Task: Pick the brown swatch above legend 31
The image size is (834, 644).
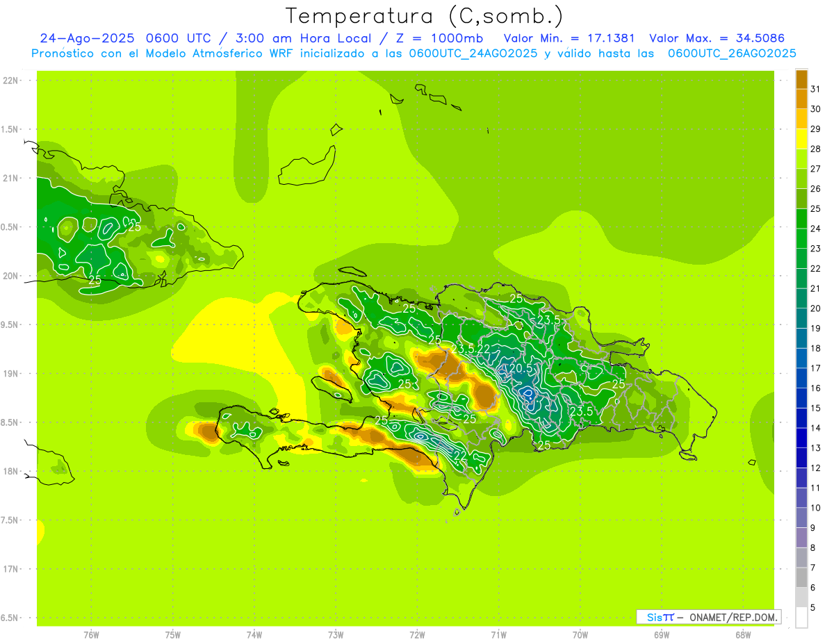Action: pos(801,79)
